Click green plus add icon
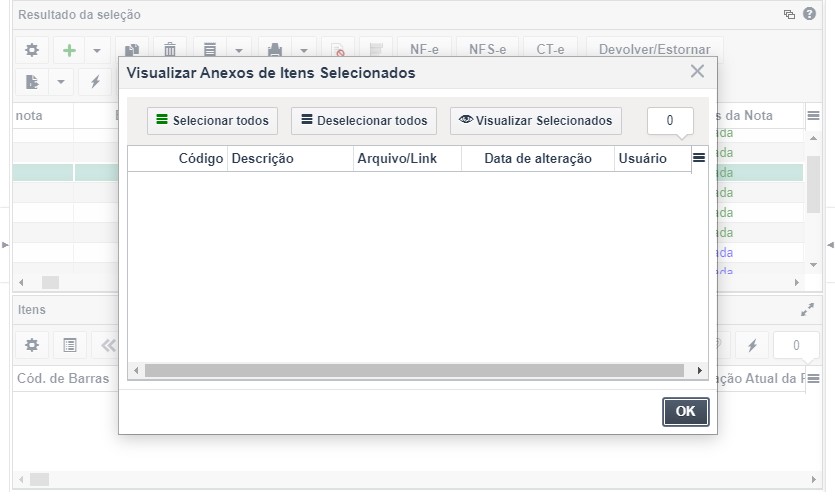This screenshot has height=501, width=835. click(x=69, y=50)
